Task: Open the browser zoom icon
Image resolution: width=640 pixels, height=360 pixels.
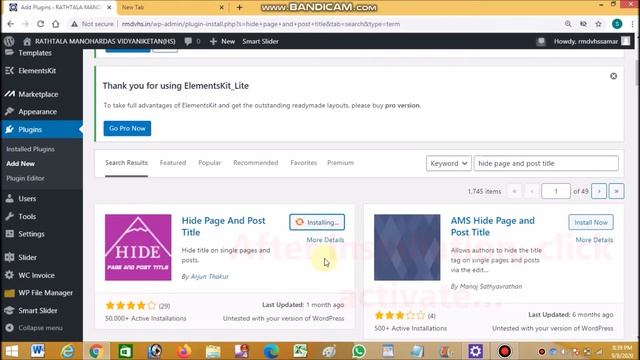Action: 568,24
